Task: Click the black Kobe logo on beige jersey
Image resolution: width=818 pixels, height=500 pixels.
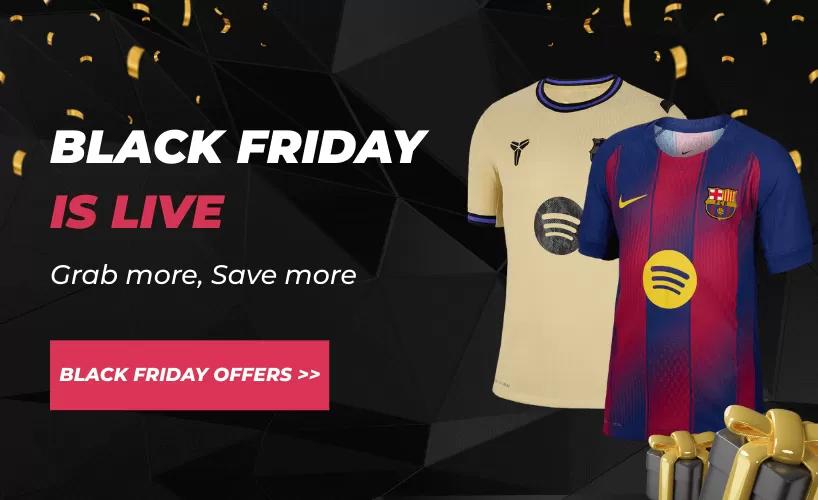Action: click(520, 151)
